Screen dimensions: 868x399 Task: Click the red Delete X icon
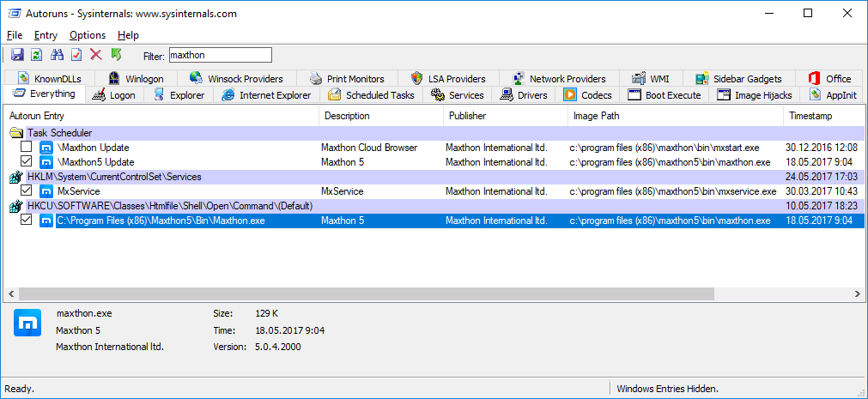[x=96, y=55]
